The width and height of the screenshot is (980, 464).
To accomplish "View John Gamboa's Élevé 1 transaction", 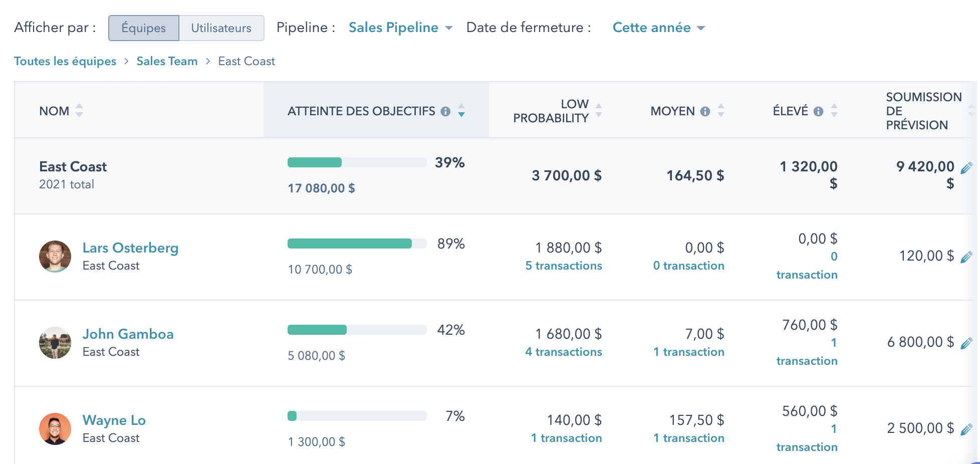I will pyautogui.click(x=807, y=352).
